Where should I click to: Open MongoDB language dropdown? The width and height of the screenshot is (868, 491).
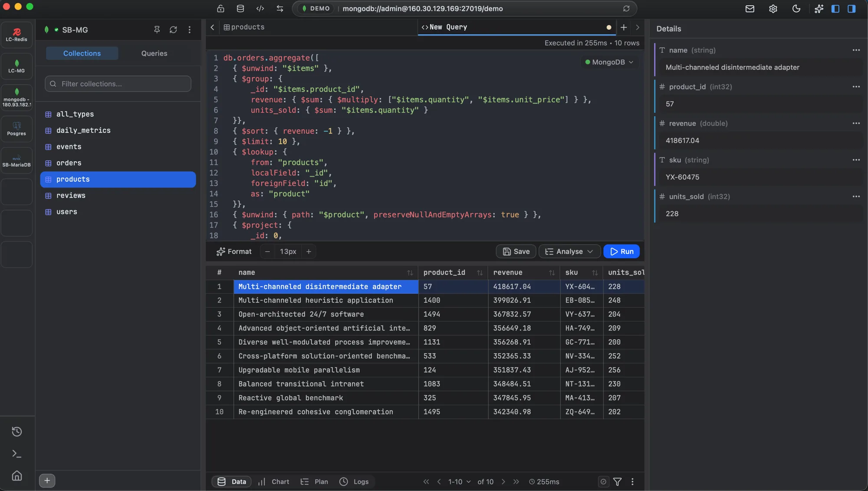(609, 62)
